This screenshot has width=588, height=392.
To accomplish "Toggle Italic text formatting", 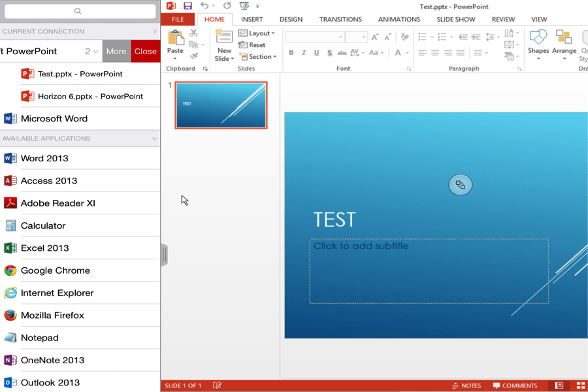I will click(x=304, y=53).
